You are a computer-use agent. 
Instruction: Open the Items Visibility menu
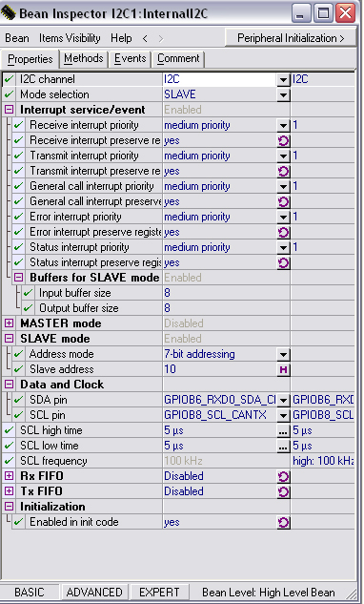pyautogui.click(x=70, y=38)
